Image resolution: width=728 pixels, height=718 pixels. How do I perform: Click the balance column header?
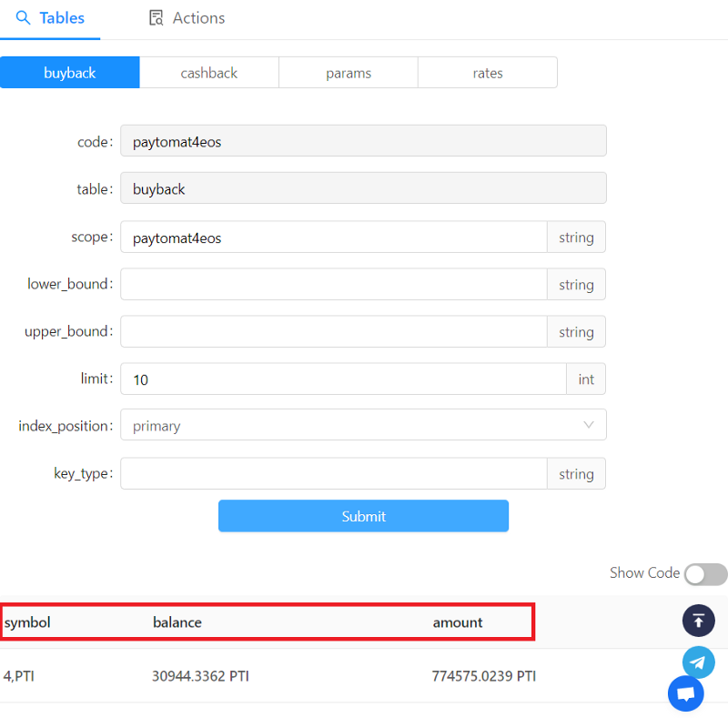pyautogui.click(x=177, y=622)
